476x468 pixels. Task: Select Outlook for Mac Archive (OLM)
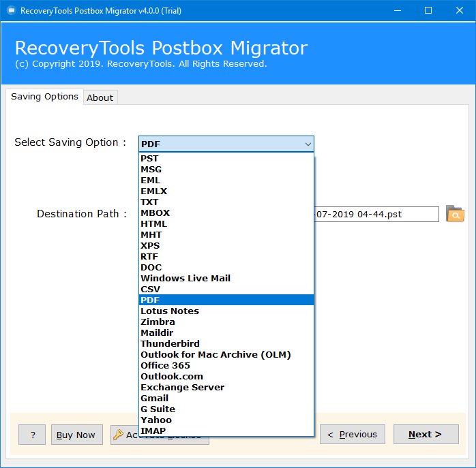(226, 354)
